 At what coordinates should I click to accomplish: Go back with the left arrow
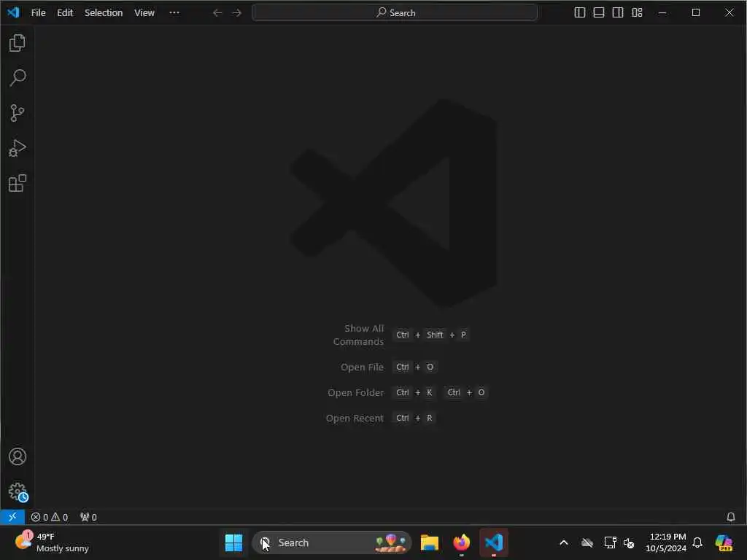coord(217,13)
